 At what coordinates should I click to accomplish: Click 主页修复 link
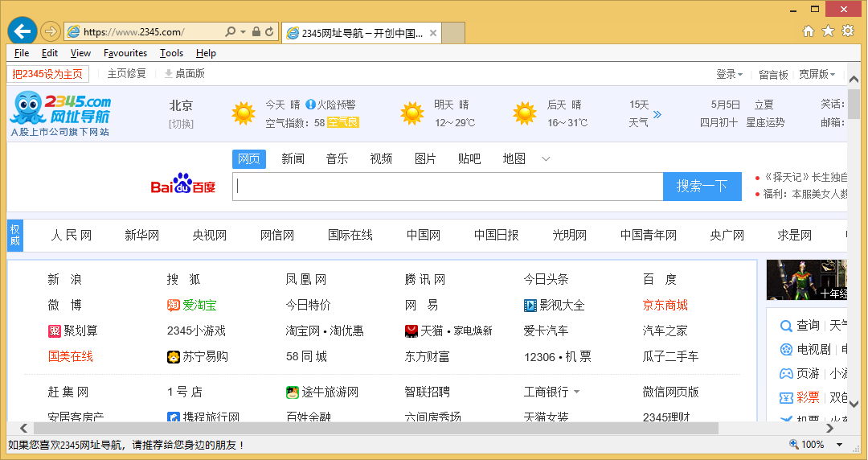(127, 74)
